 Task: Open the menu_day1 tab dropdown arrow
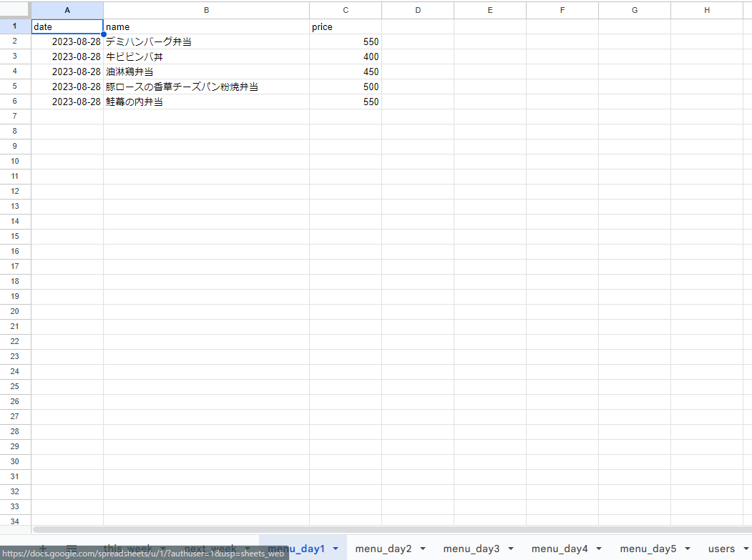coord(336,549)
